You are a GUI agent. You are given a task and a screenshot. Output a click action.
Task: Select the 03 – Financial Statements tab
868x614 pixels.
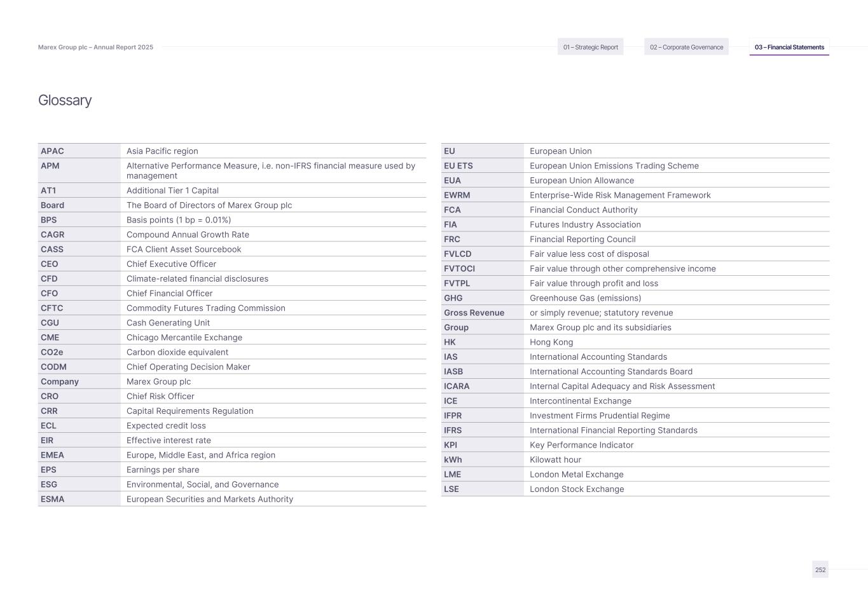coord(789,47)
